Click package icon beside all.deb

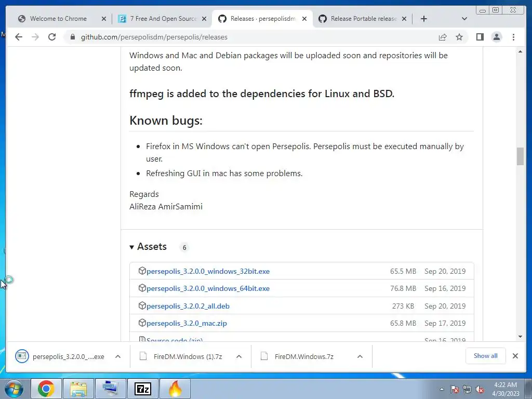coord(142,305)
